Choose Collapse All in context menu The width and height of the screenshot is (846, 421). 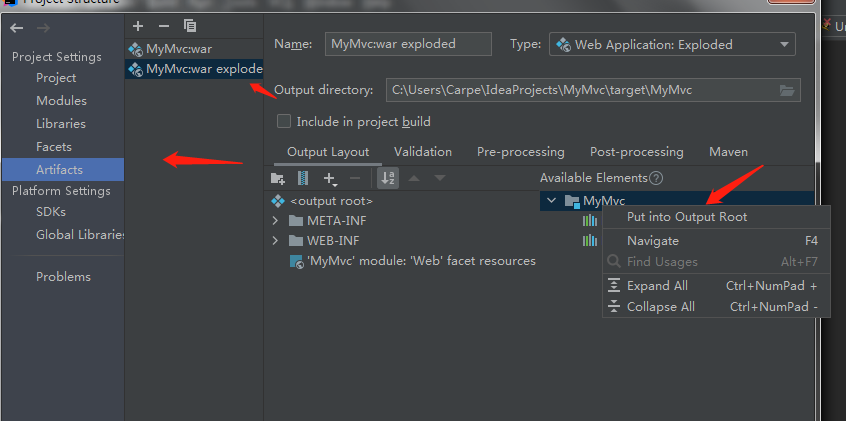[x=715, y=307]
